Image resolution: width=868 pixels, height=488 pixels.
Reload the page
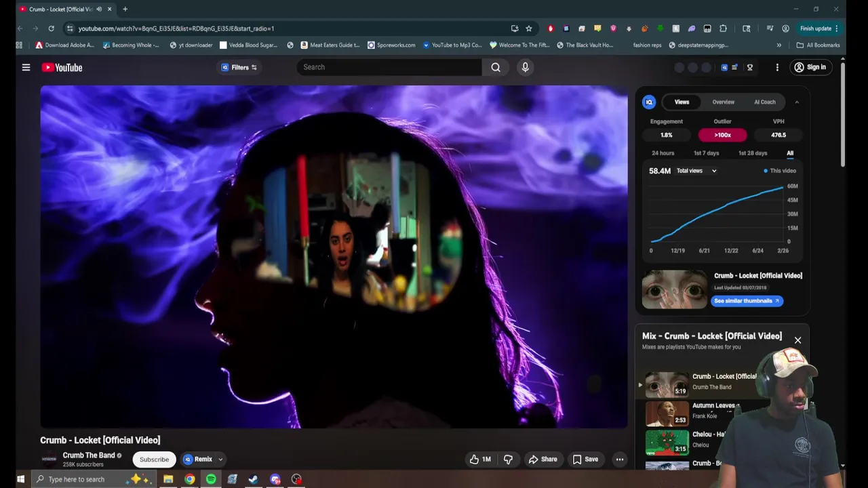(x=51, y=28)
